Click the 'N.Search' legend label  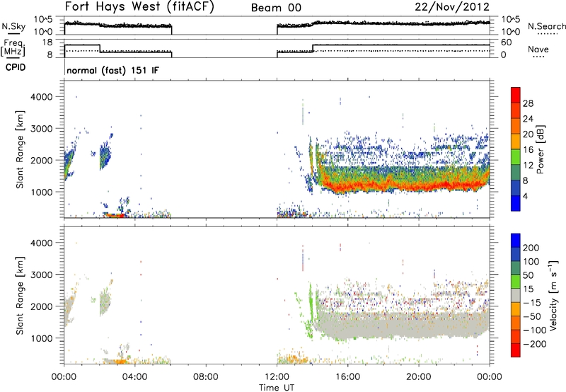pos(546,26)
